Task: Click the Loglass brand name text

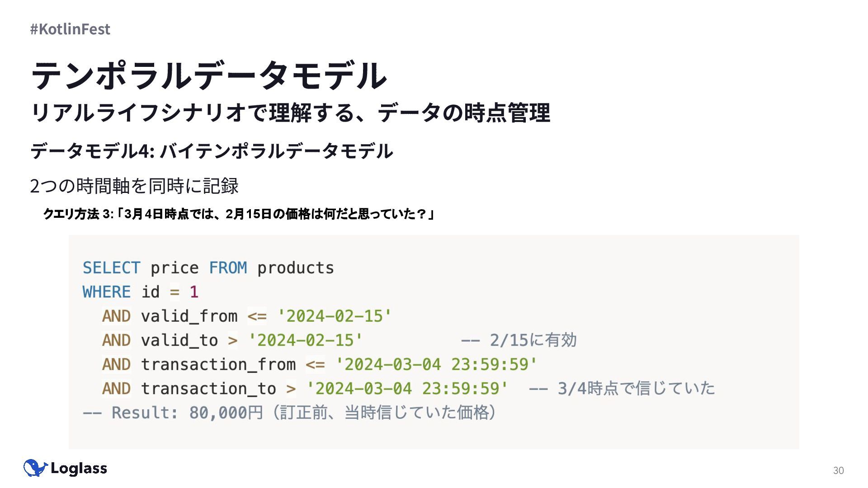Action: (x=79, y=469)
